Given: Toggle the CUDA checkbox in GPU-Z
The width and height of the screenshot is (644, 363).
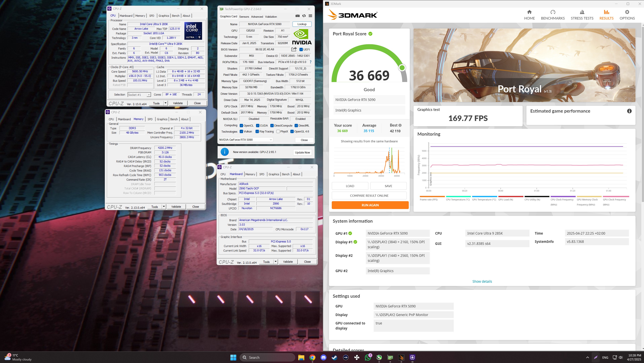Looking at the screenshot, I should click(x=258, y=126).
